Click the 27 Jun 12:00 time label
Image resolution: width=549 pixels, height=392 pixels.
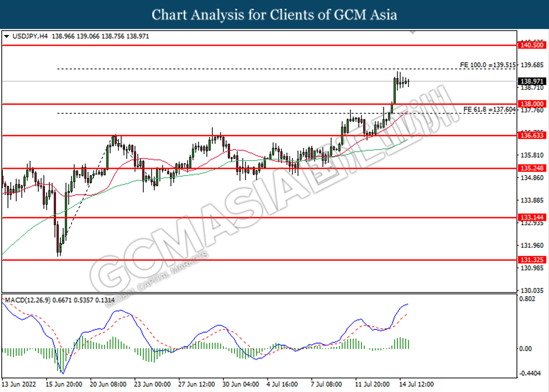point(197,384)
